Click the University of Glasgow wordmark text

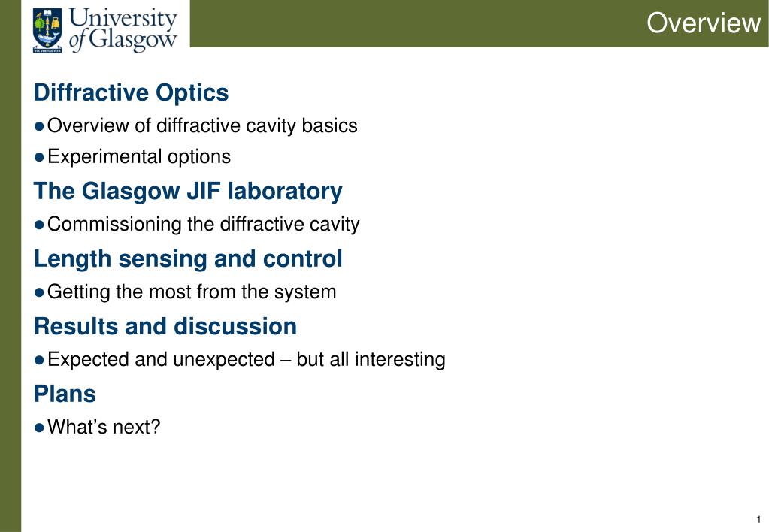pos(123,29)
